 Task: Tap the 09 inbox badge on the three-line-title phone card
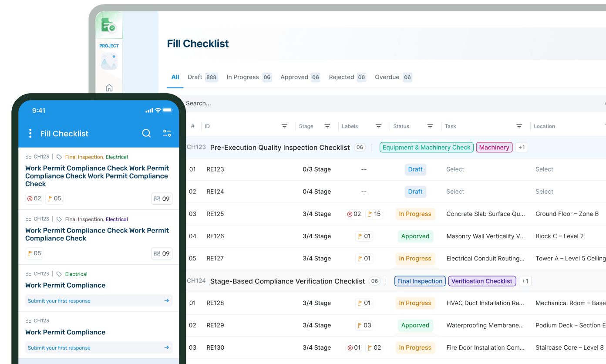(162, 199)
